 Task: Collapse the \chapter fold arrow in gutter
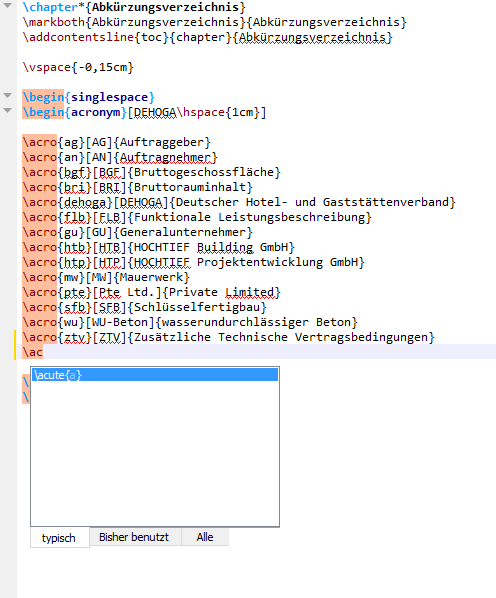click(8, 5)
